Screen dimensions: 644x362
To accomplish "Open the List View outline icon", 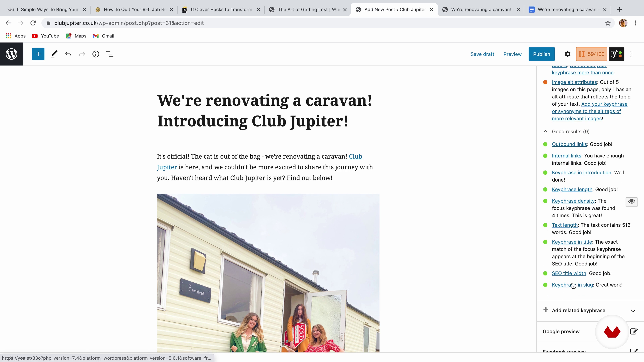I will [x=110, y=54].
